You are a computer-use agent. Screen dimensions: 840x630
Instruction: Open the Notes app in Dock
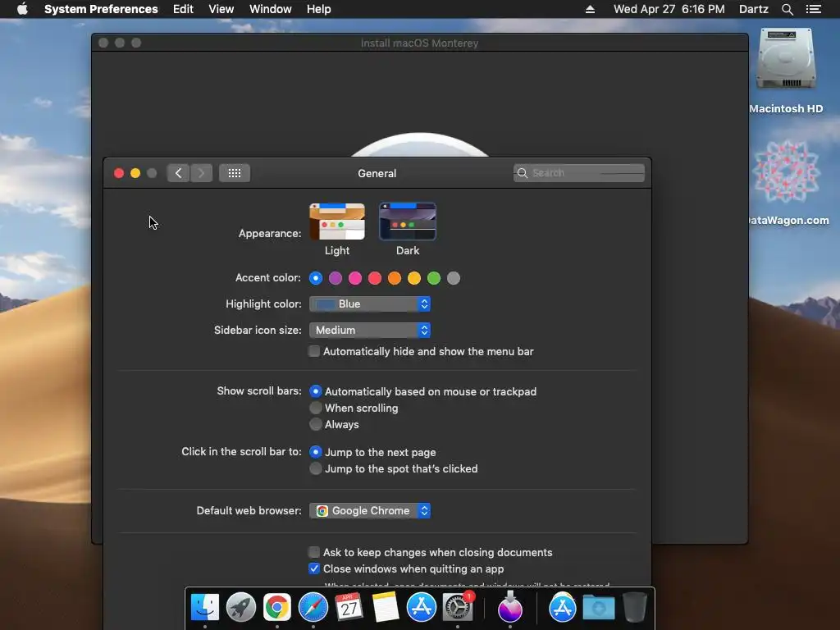tap(386, 608)
